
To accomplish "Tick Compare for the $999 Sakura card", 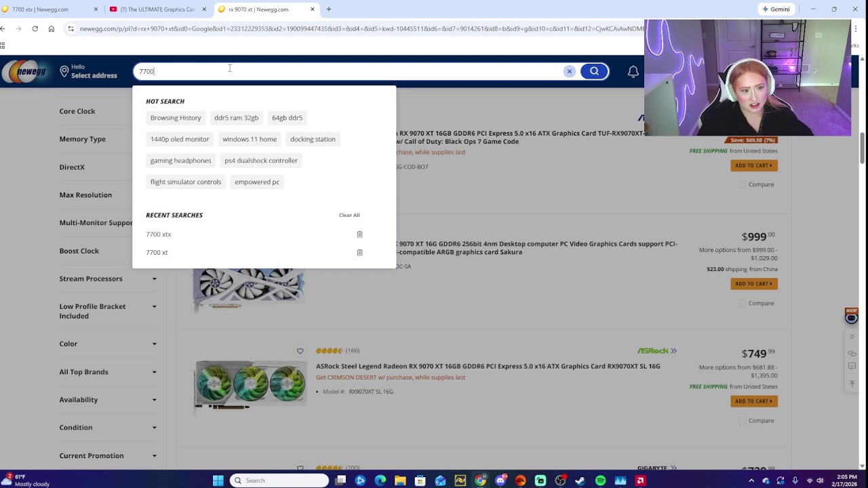I will [x=742, y=304].
